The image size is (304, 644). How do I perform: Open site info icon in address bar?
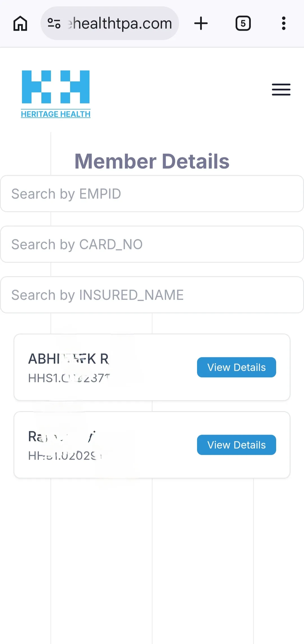[54, 23]
